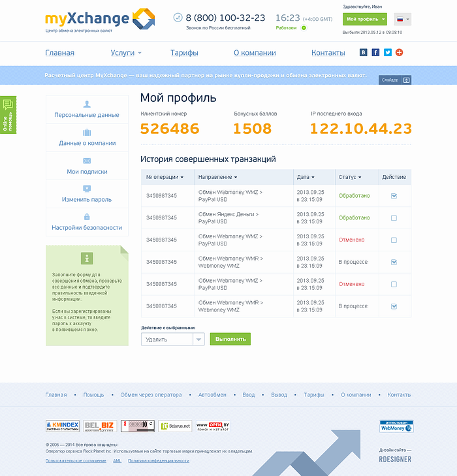Click the RDESIGNER designer logo

pyautogui.click(x=395, y=459)
